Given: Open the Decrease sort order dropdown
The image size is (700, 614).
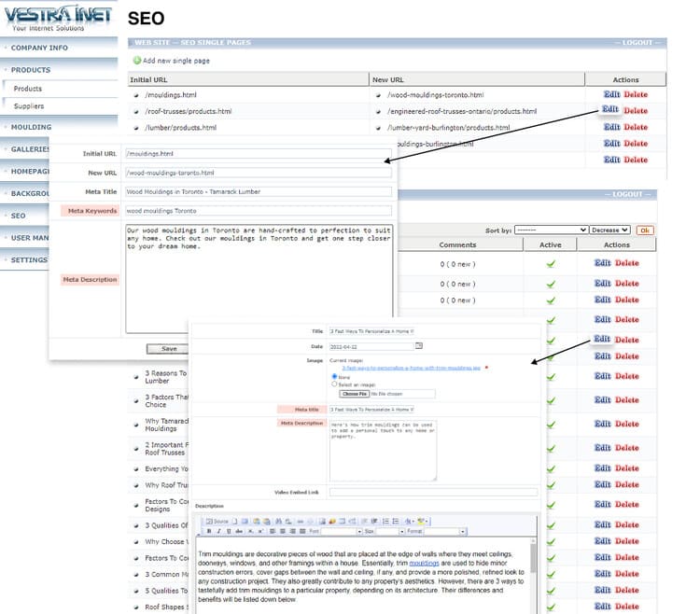Looking at the screenshot, I should (609, 230).
